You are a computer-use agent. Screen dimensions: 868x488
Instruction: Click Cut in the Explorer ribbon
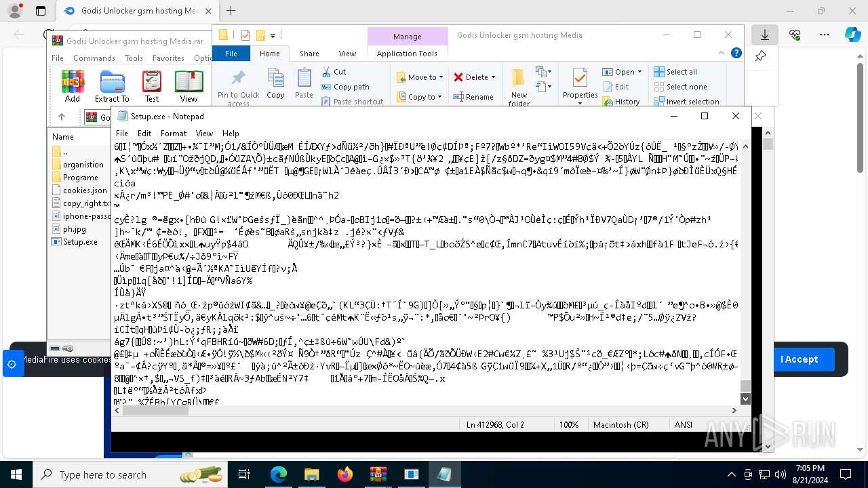334,72
